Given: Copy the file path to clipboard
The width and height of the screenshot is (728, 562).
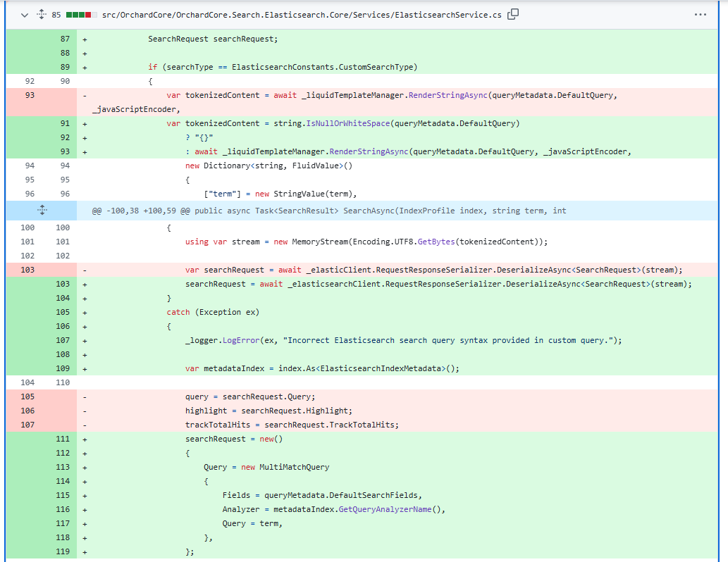Looking at the screenshot, I should click(x=512, y=13).
